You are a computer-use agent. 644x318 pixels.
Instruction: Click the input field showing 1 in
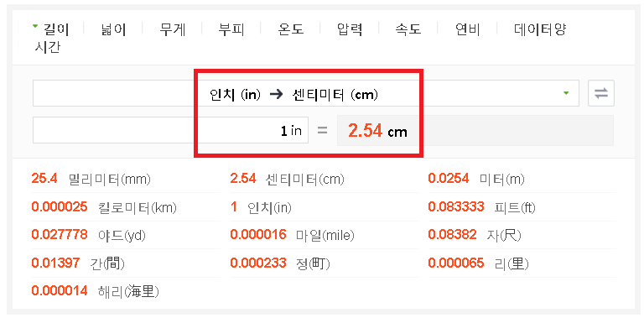pos(170,130)
